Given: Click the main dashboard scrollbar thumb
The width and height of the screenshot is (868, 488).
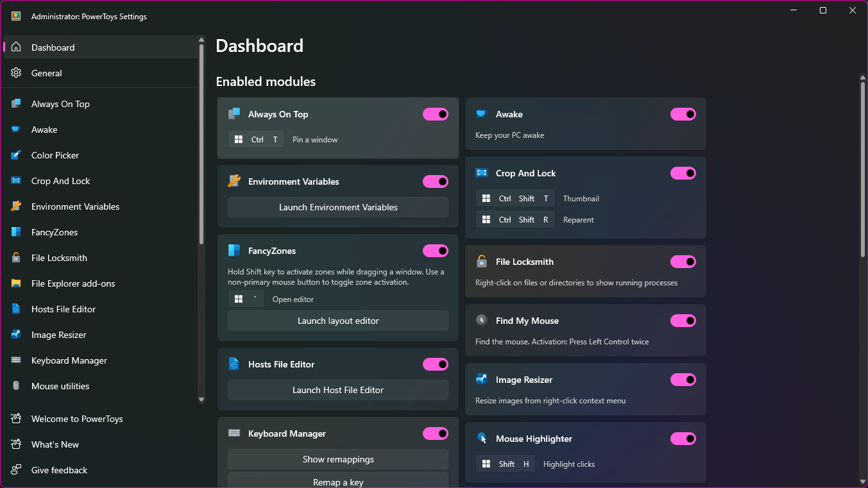Looking at the screenshot, I should 863,170.
